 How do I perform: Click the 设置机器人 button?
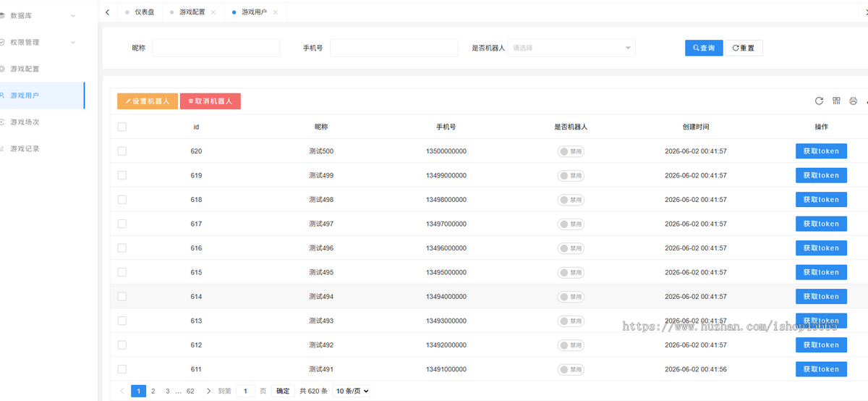147,101
